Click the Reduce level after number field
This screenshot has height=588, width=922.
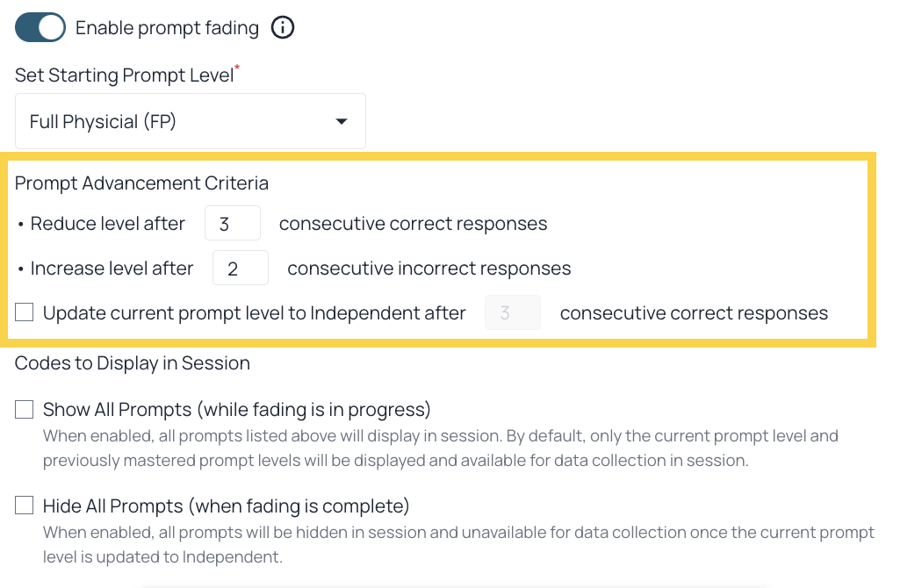click(233, 223)
